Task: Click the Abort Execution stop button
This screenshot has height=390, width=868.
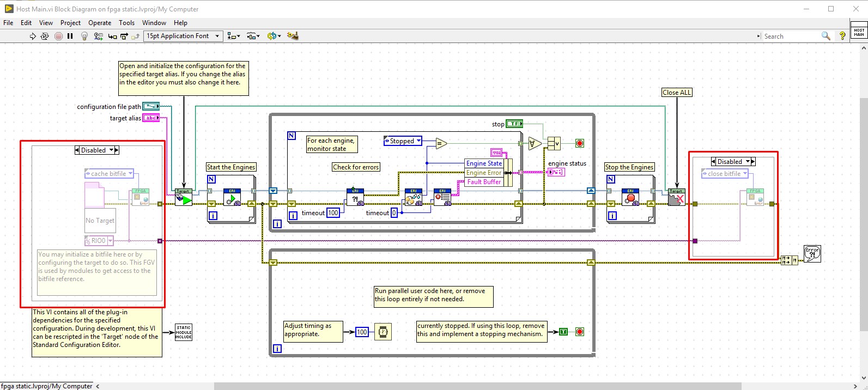Action: 58,36
